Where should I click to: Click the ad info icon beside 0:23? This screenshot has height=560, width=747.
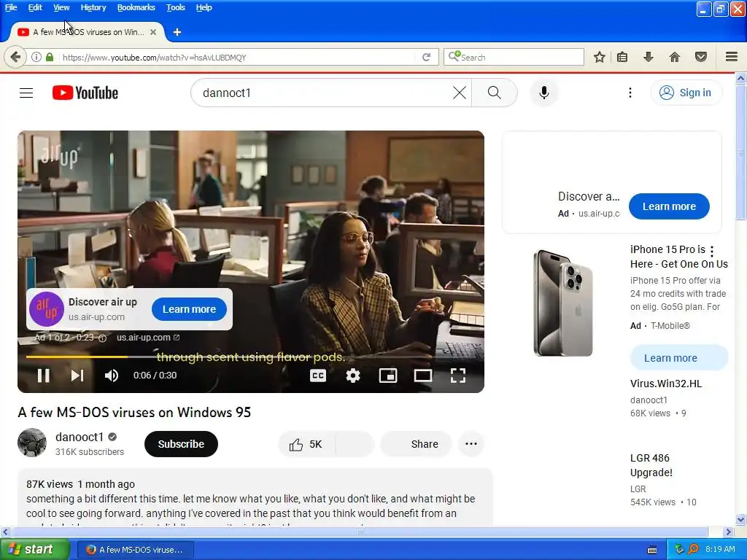pos(102,338)
